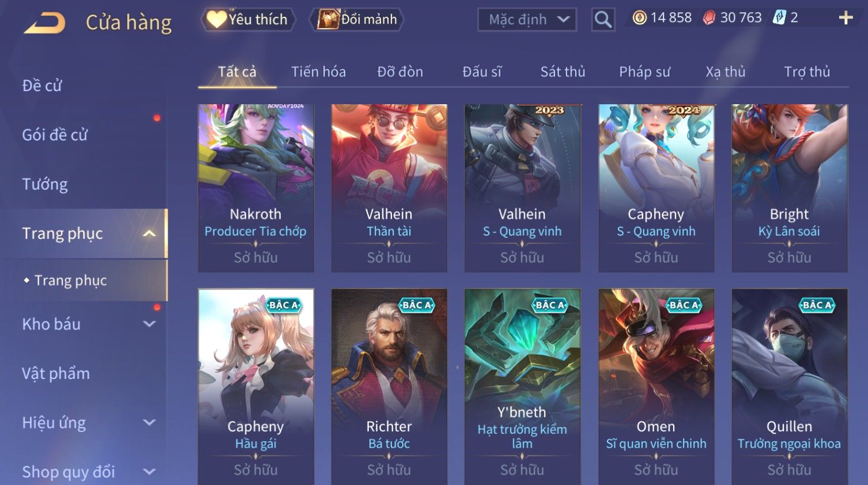Open Gói đề cử in sidebar
Viewport: 868px width, 485px height.
pos(55,135)
